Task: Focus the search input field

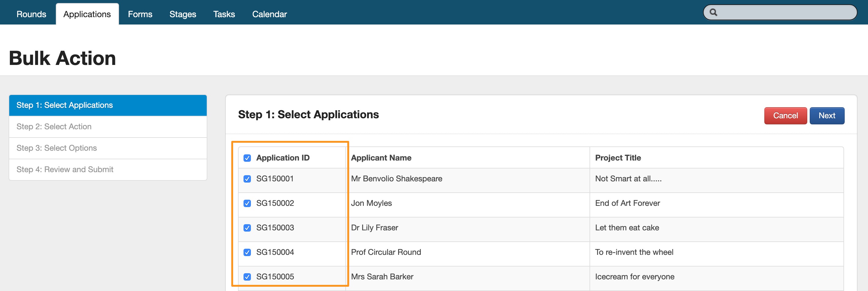Action: [x=785, y=13]
